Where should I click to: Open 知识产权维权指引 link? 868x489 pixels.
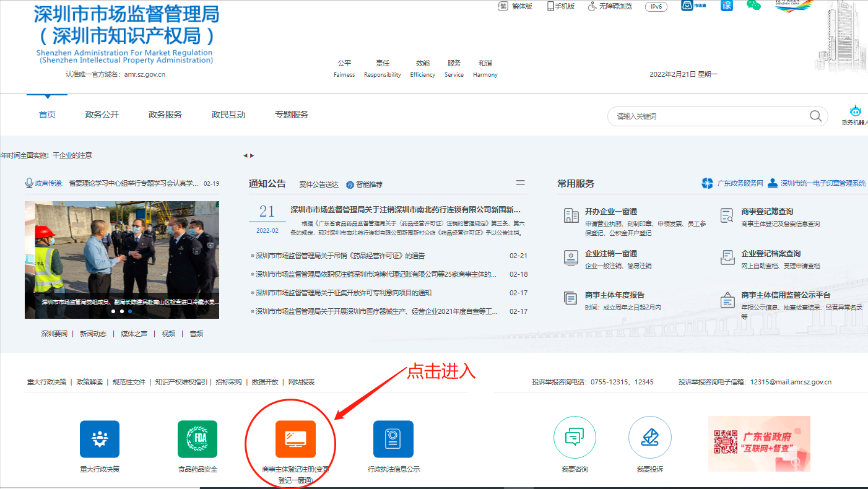click(x=181, y=382)
